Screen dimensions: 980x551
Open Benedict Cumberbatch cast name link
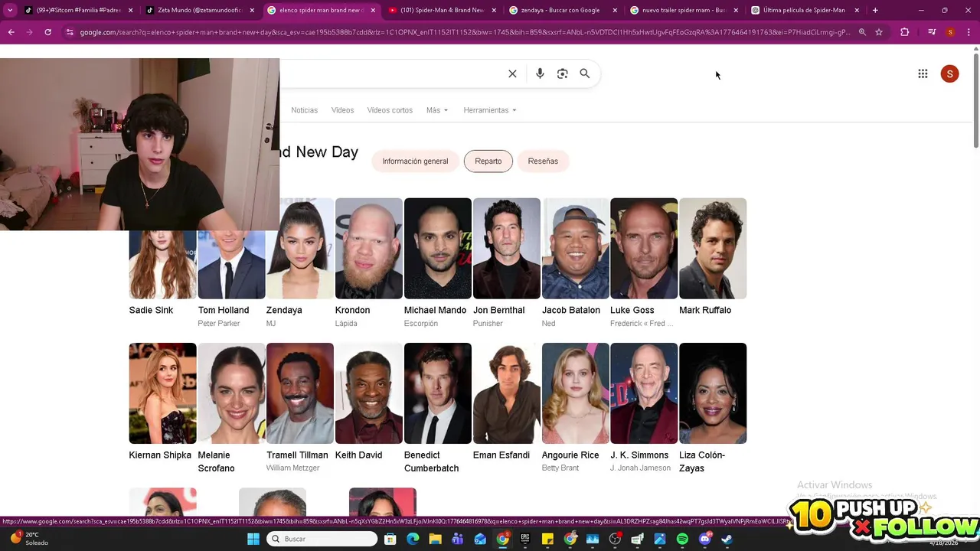[x=431, y=461]
